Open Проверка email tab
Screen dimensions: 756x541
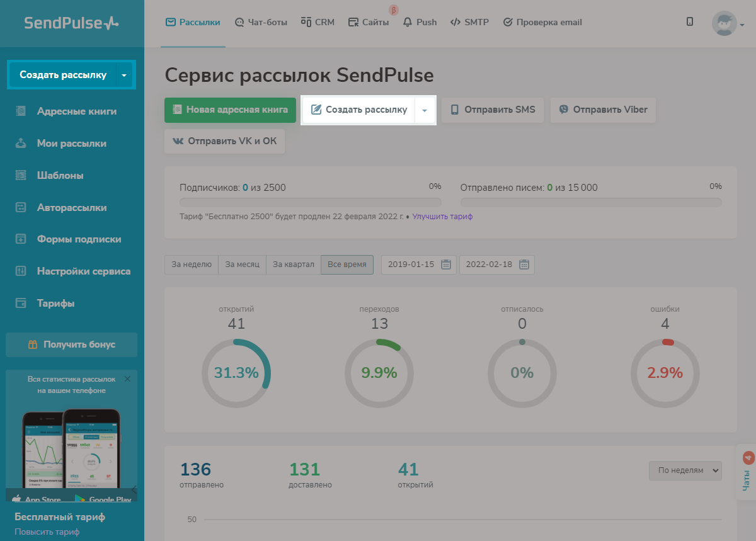(542, 22)
